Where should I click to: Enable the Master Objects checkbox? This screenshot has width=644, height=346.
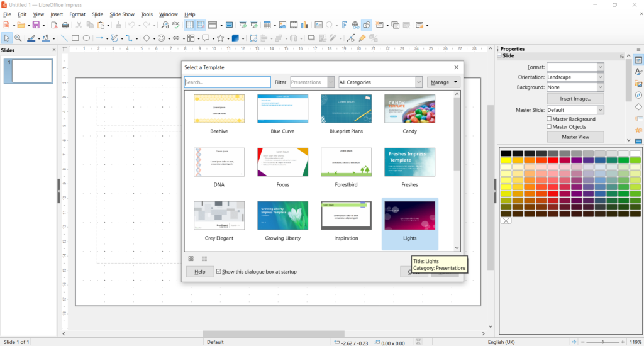[x=549, y=126]
